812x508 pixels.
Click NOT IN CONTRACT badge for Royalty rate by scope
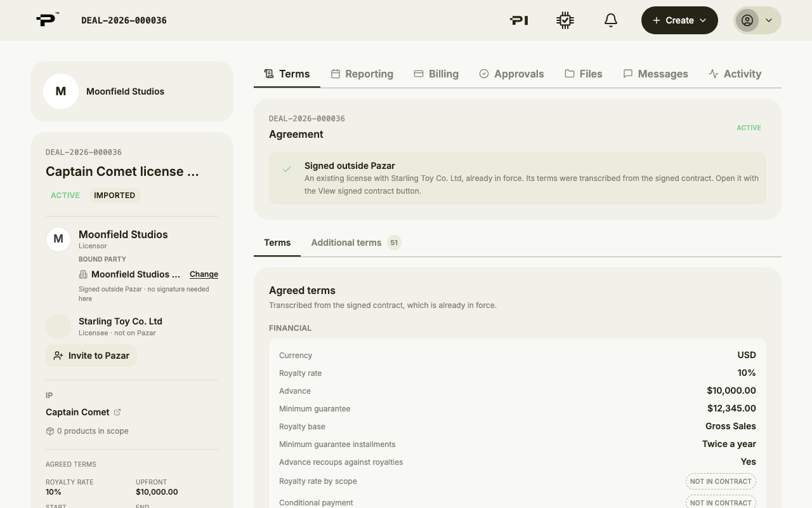[x=721, y=481]
